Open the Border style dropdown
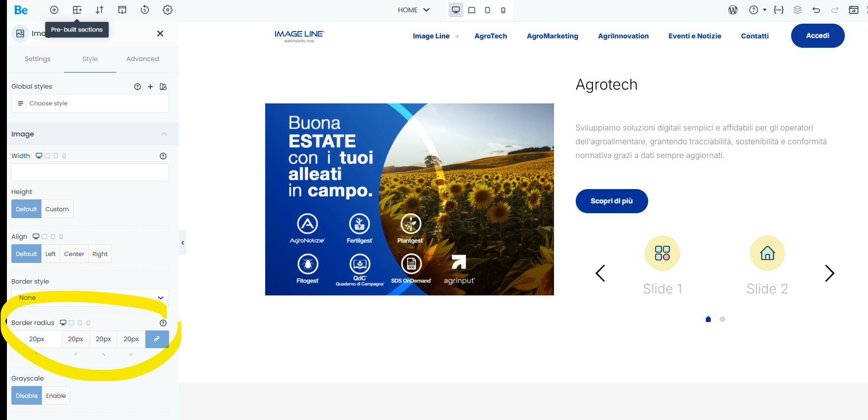The height and width of the screenshot is (420, 868). click(90, 298)
